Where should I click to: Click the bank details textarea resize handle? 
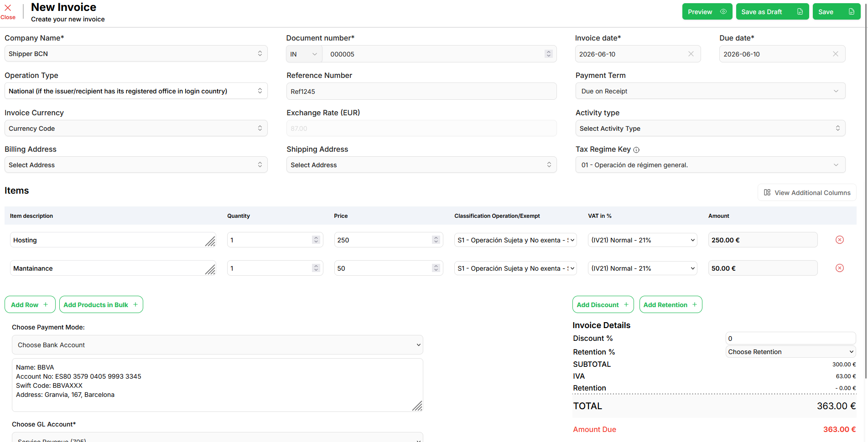click(x=417, y=406)
